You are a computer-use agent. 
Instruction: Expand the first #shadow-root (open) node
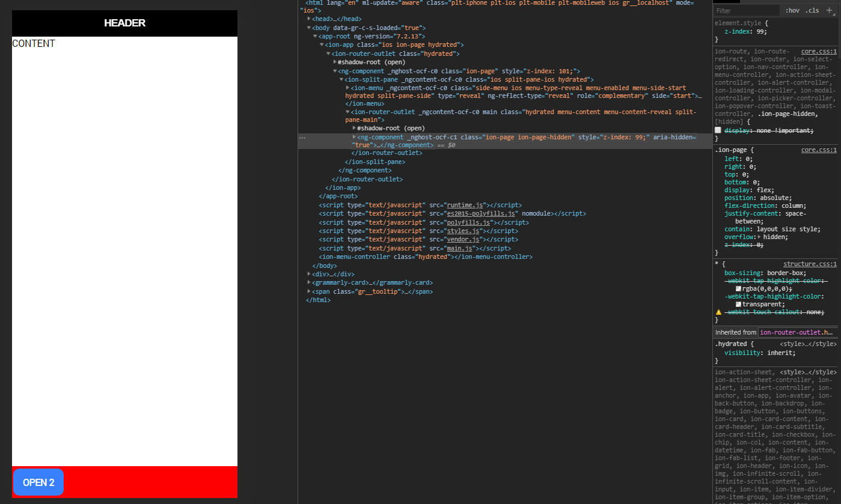pyautogui.click(x=335, y=62)
